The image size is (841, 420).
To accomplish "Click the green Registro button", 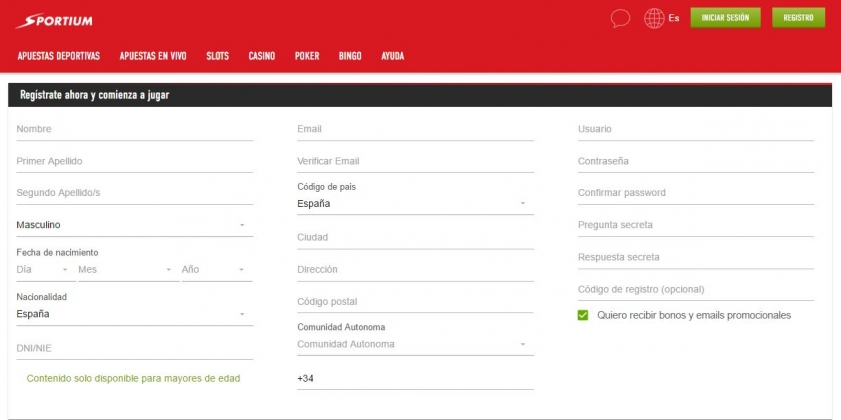I will pyautogui.click(x=798, y=18).
